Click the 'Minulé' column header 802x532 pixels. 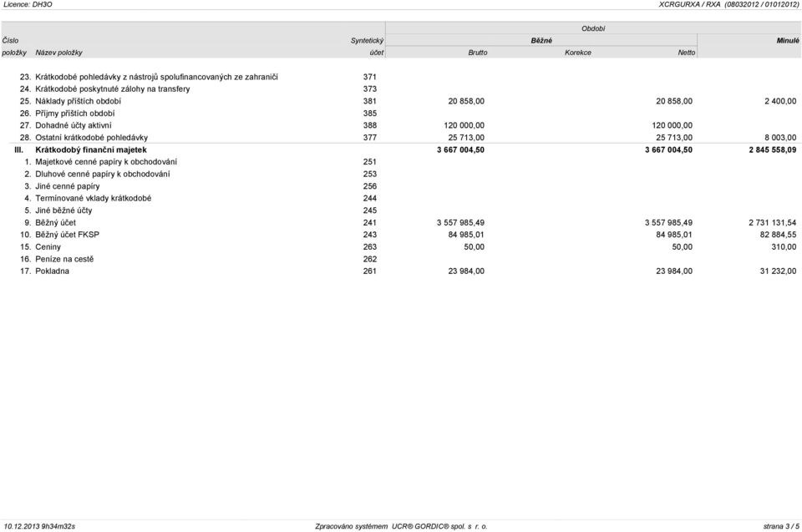tap(788, 40)
